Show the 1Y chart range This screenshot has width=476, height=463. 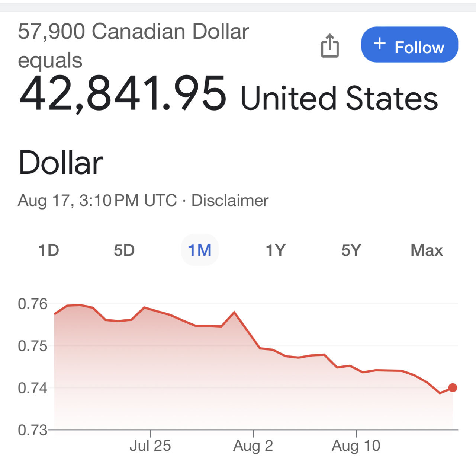(x=276, y=250)
